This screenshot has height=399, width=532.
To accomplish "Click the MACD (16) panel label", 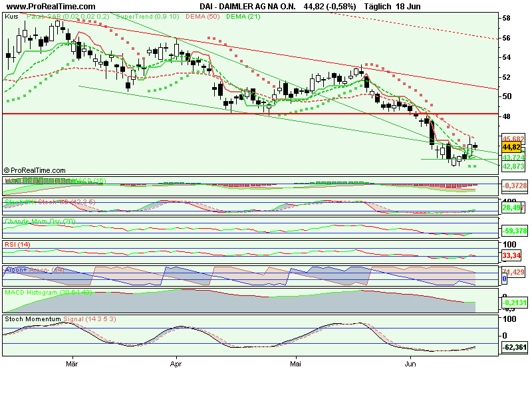I will tap(55, 181).
